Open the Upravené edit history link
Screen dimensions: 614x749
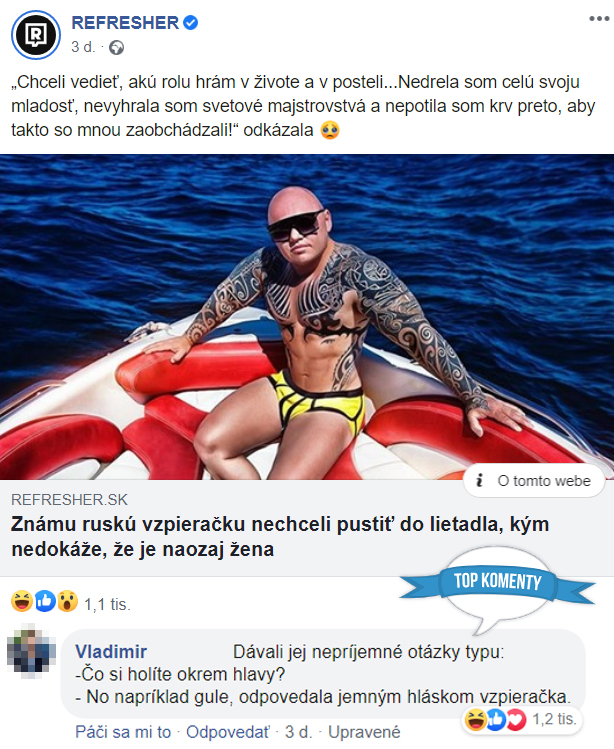[x=364, y=732]
